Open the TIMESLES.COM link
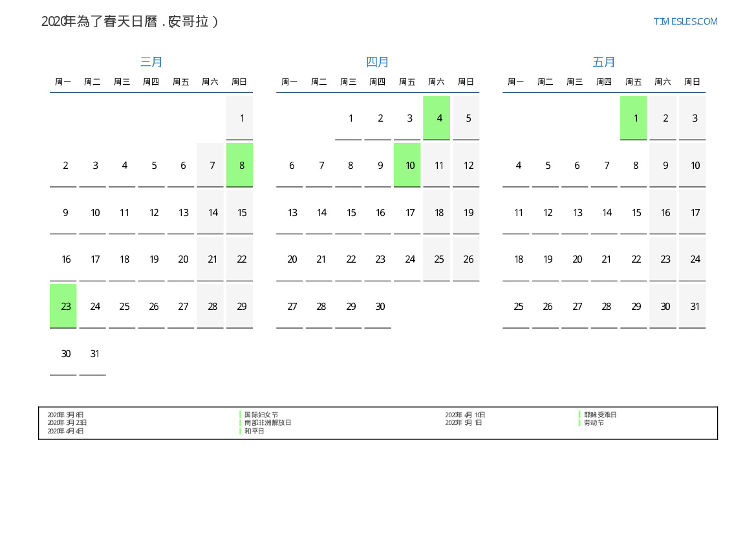The image size is (756, 535). point(685,21)
